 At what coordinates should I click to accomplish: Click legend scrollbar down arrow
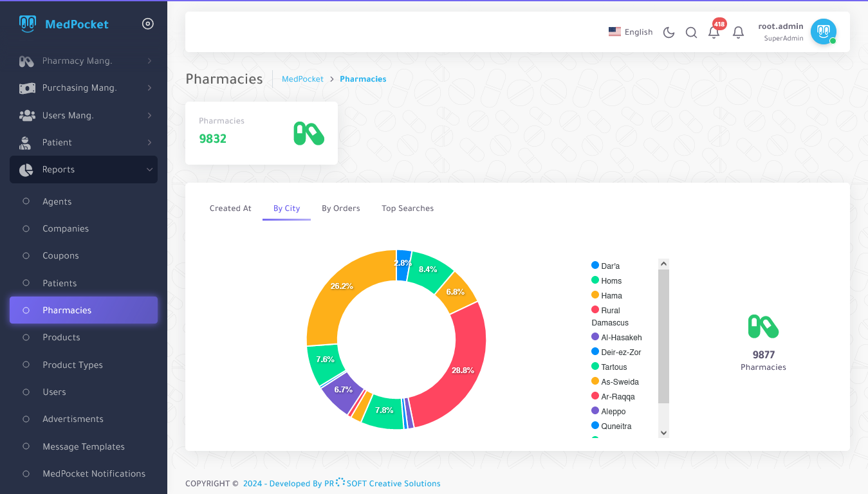[x=664, y=433]
